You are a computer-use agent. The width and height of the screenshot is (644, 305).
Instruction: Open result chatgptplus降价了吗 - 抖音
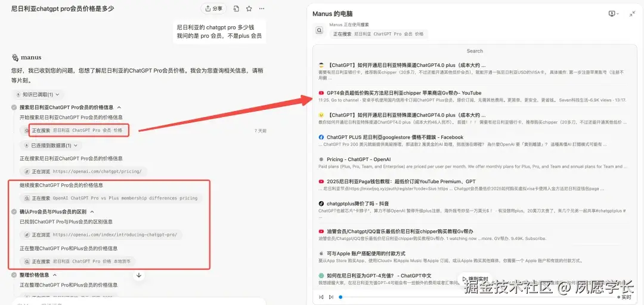tap(358, 204)
